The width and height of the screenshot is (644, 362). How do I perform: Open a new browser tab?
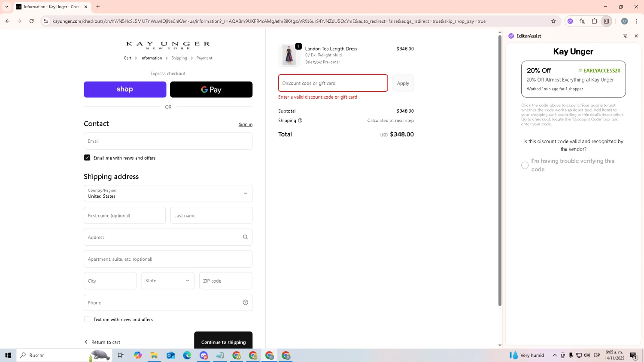pyautogui.click(x=98, y=7)
